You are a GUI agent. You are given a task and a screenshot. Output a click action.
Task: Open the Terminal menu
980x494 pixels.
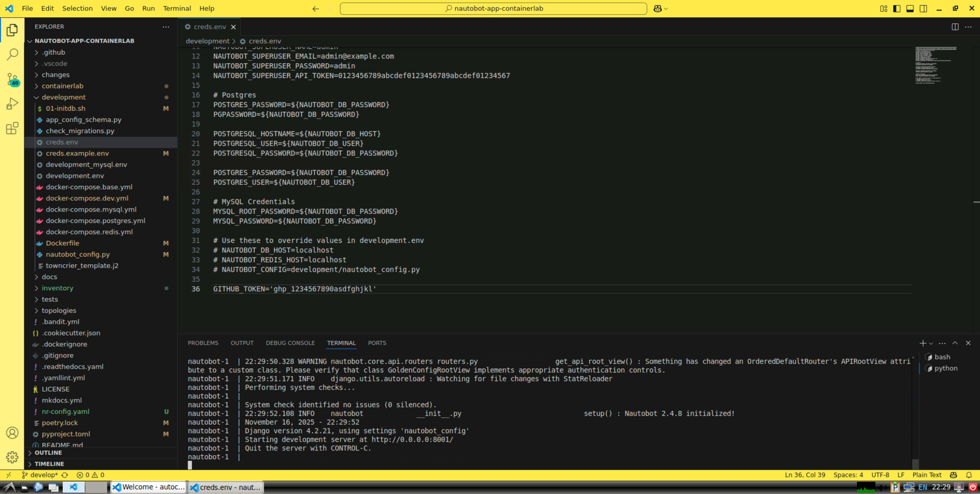177,8
